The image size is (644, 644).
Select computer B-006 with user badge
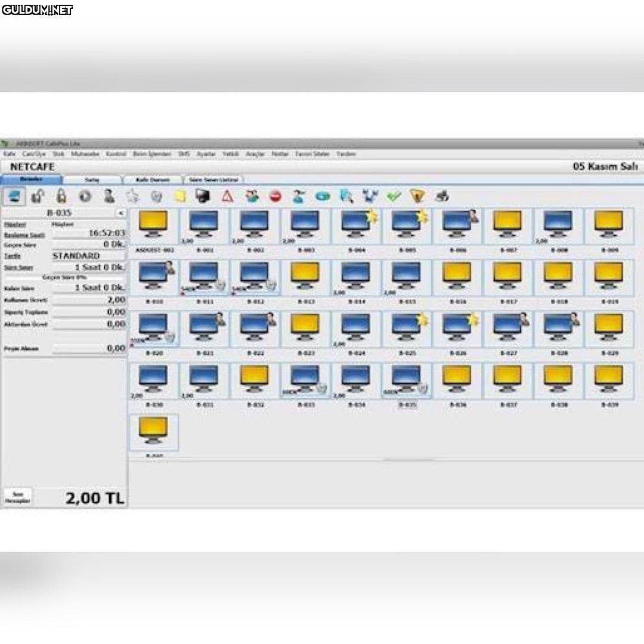click(x=457, y=225)
